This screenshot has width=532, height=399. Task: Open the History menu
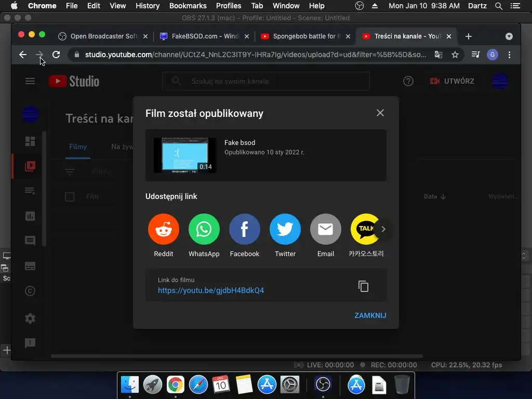click(148, 6)
